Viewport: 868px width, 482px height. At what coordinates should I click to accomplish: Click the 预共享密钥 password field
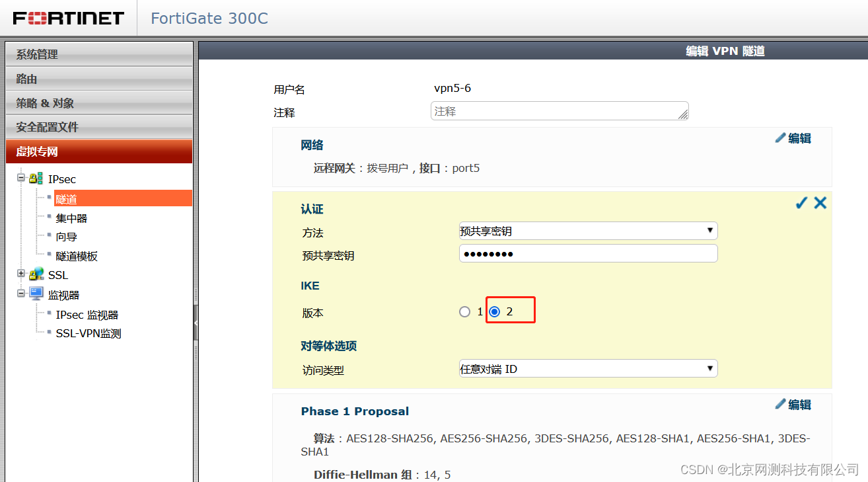point(588,253)
